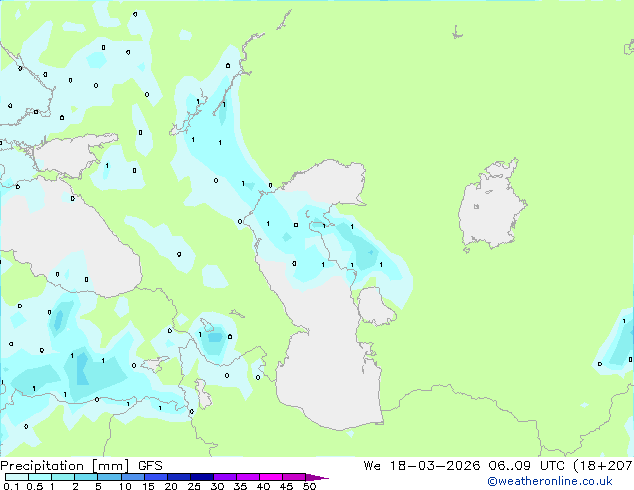
Task: Click the '50' legend scale number
Action: coord(310,486)
